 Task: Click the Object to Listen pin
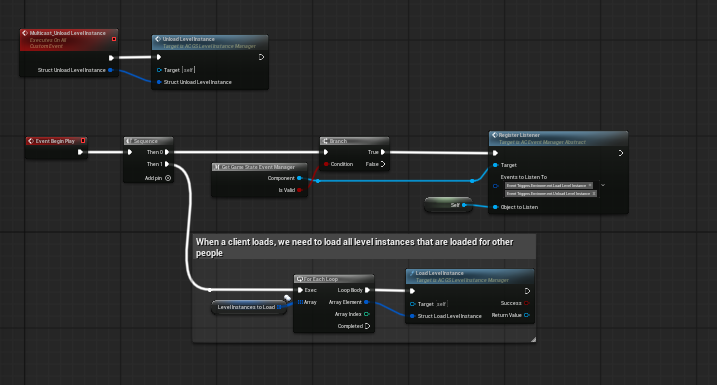pos(495,207)
